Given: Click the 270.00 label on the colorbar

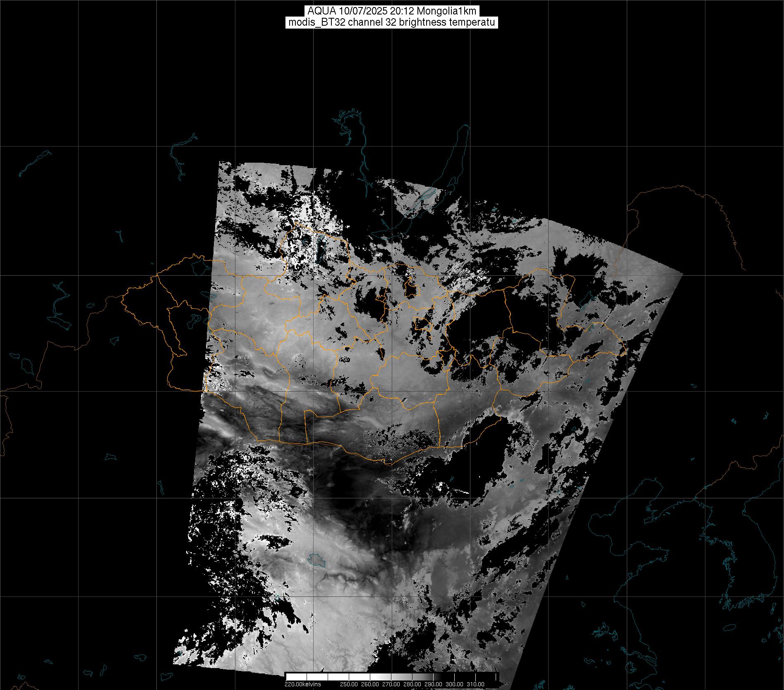Looking at the screenshot, I should tap(392, 684).
